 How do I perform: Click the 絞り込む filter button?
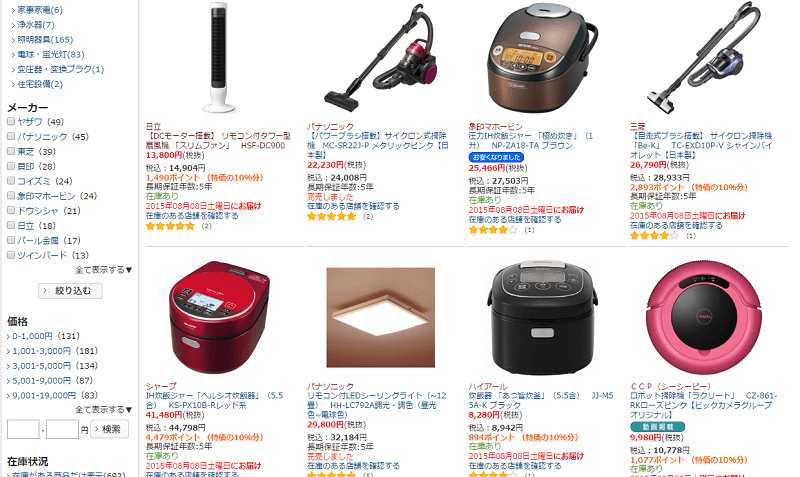tap(70, 291)
